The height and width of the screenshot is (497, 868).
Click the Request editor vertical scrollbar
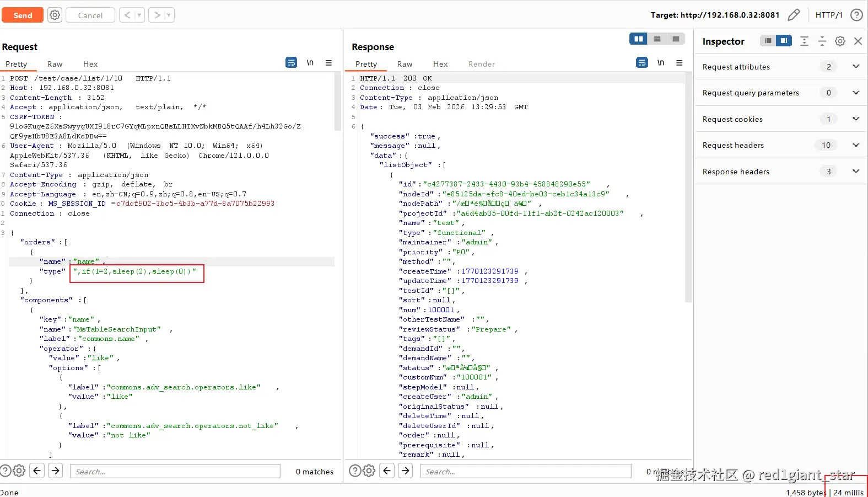(x=338, y=102)
